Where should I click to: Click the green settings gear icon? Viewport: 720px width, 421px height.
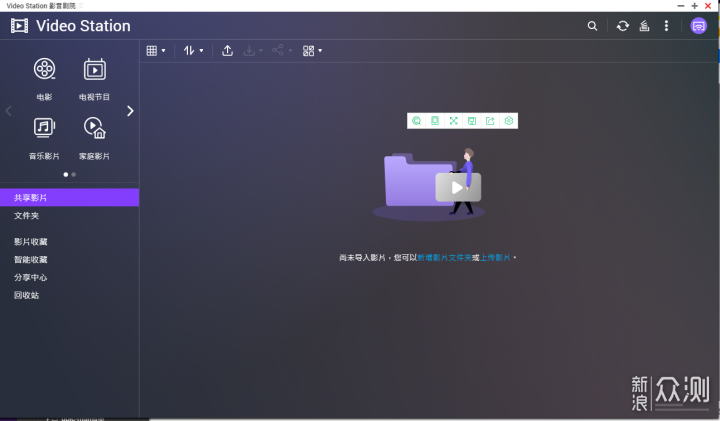[509, 121]
